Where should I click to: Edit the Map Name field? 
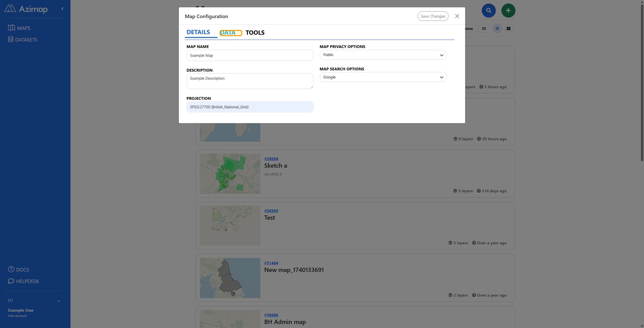[x=250, y=55]
